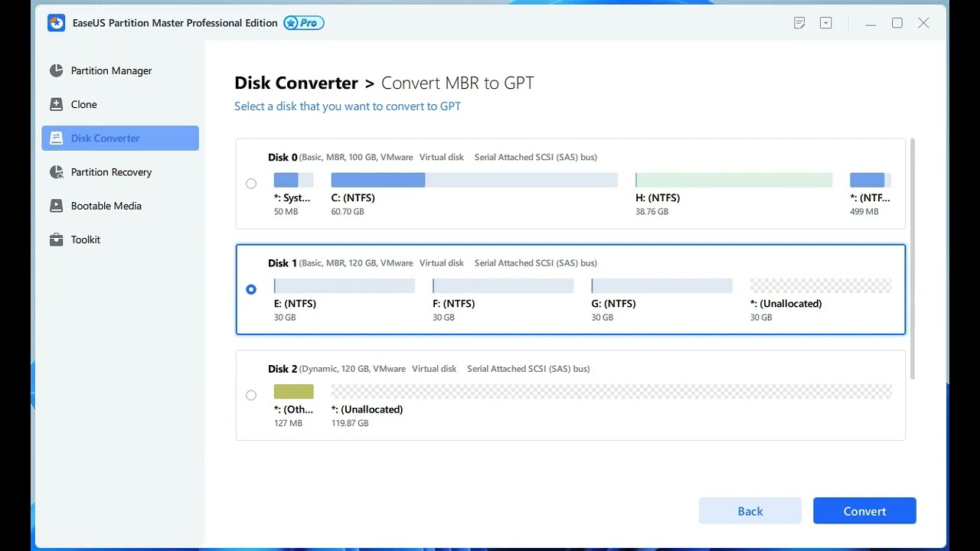Image resolution: width=980 pixels, height=551 pixels.
Task: Click the G: (NTFS) partition bar on Disk 1
Action: click(662, 285)
